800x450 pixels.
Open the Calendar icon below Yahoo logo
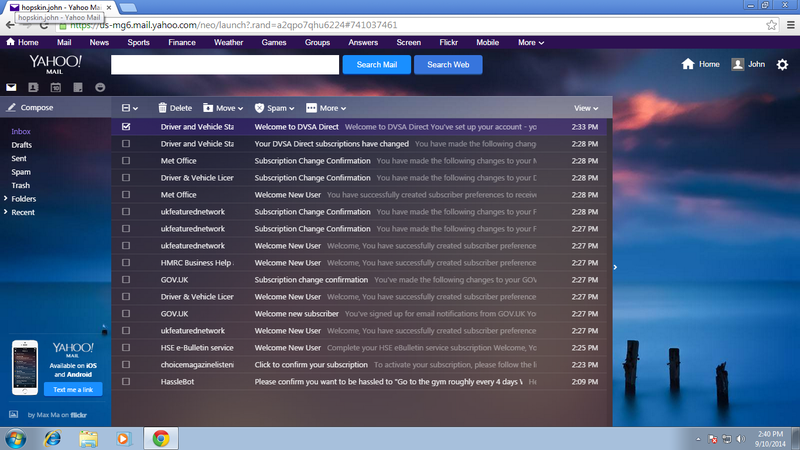click(x=56, y=87)
